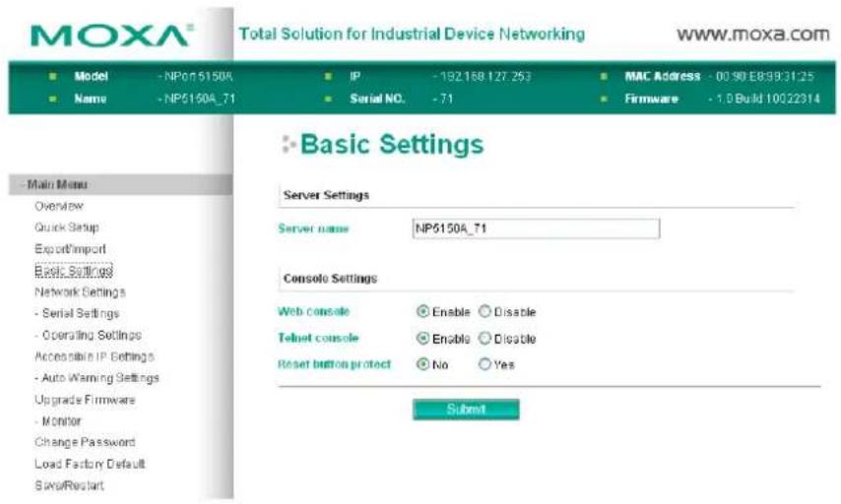This screenshot has width=841, height=504.
Task: Open Load Factory Default page
Action: coord(90,464)
